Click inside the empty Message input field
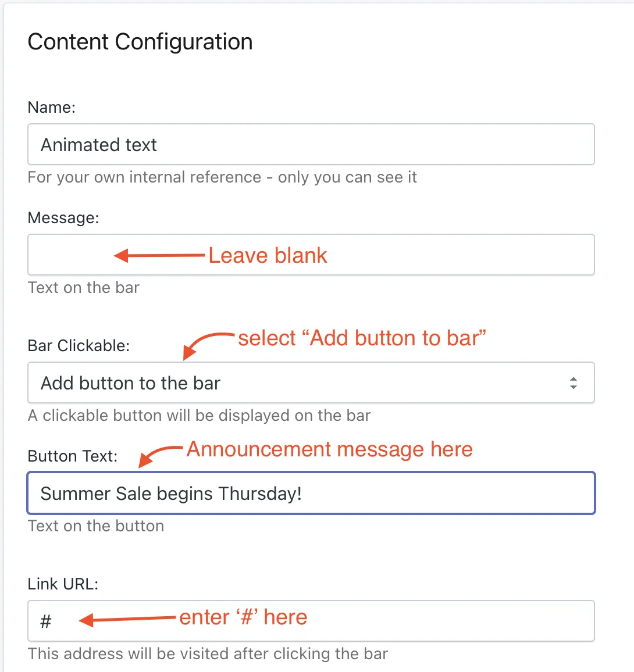This screenshot has width=634, height=672. click(311, 255)
